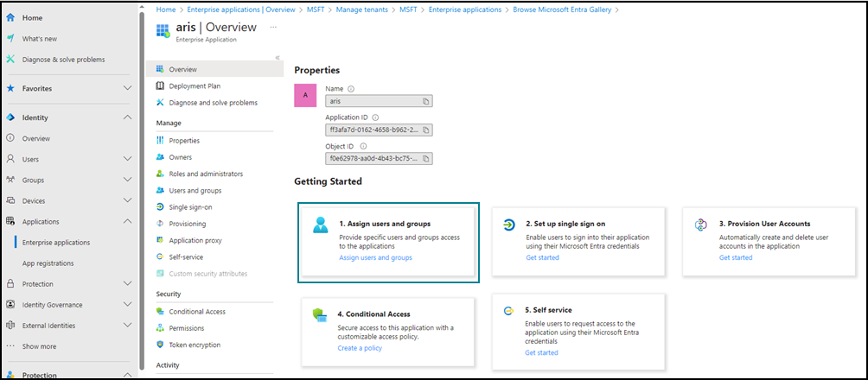
Task: Click the Deployment Plan book icon
Action: [x=160, y=85]
